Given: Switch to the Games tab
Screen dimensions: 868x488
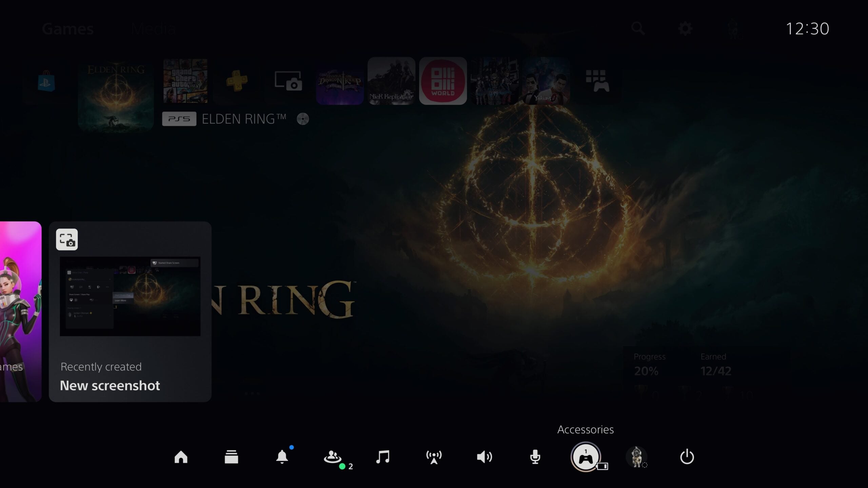Looking at the screenshot, I should (x=68, y=28).
